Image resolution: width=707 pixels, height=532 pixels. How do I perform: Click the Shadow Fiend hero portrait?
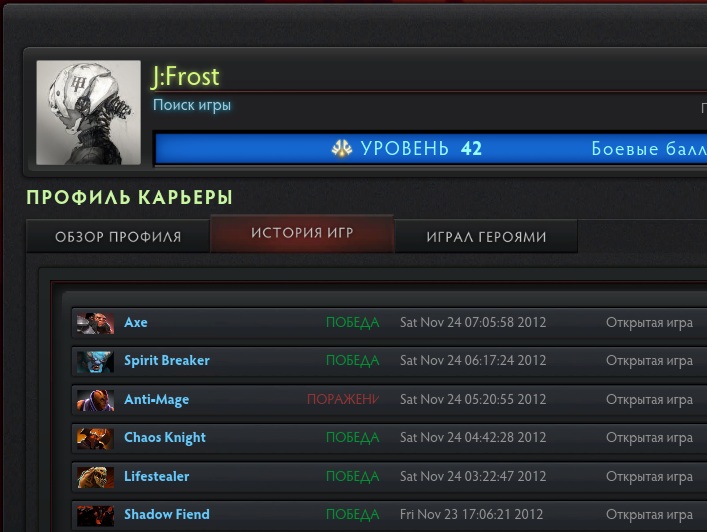(x=95, y=516)
